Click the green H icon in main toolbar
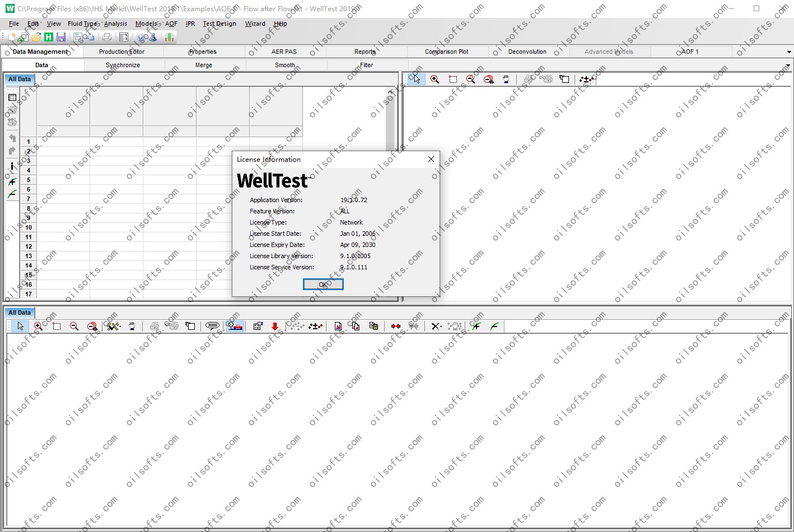Screen dimensions: 794x532 pyautogui.click(x=49, y=37)
